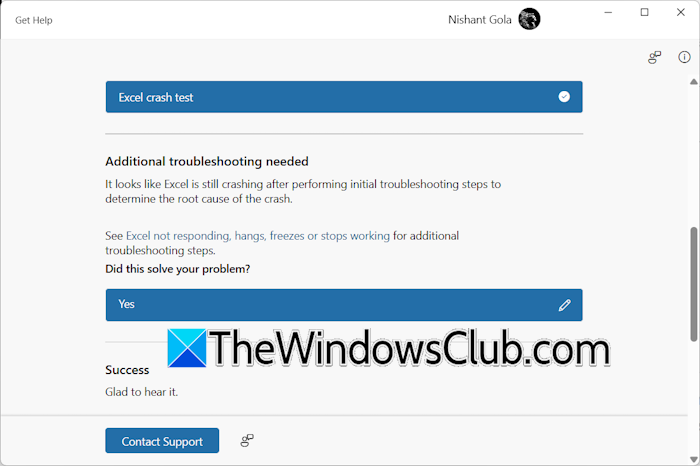Click the Yes answer bar
700x466 pixels.
pyautogui.click(x=344, y=305)
